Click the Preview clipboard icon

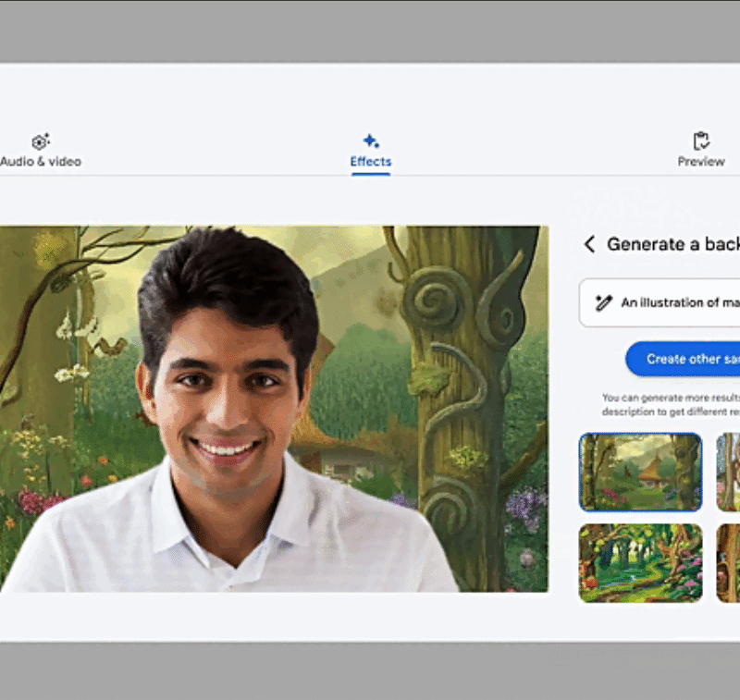[x=701, y=141]
